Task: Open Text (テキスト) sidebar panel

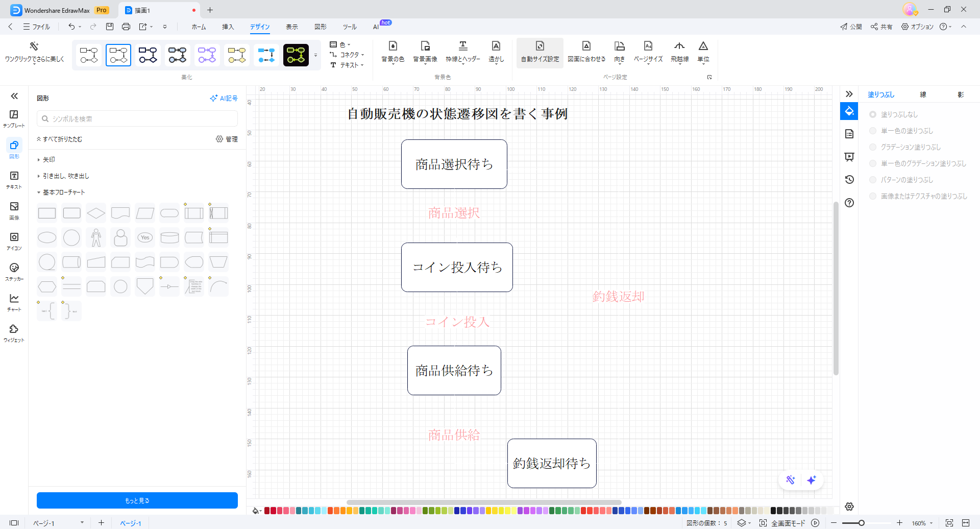Action: pyautogui.click(x=14, y=180)
